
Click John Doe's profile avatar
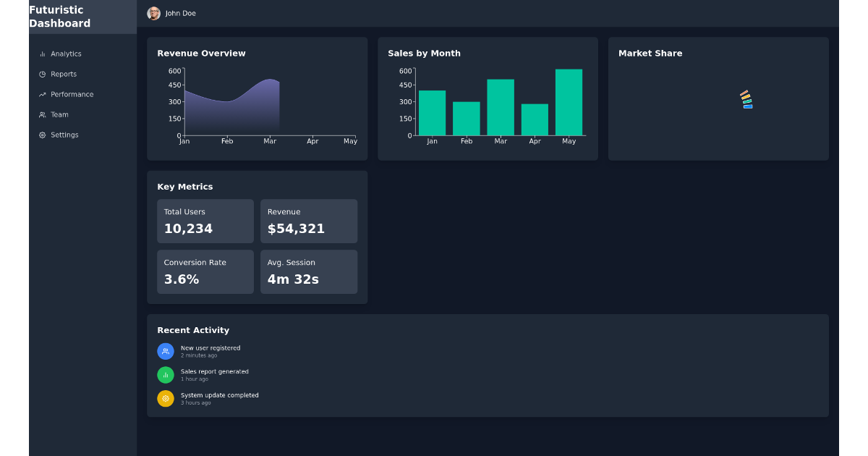[x=153, y=13]
